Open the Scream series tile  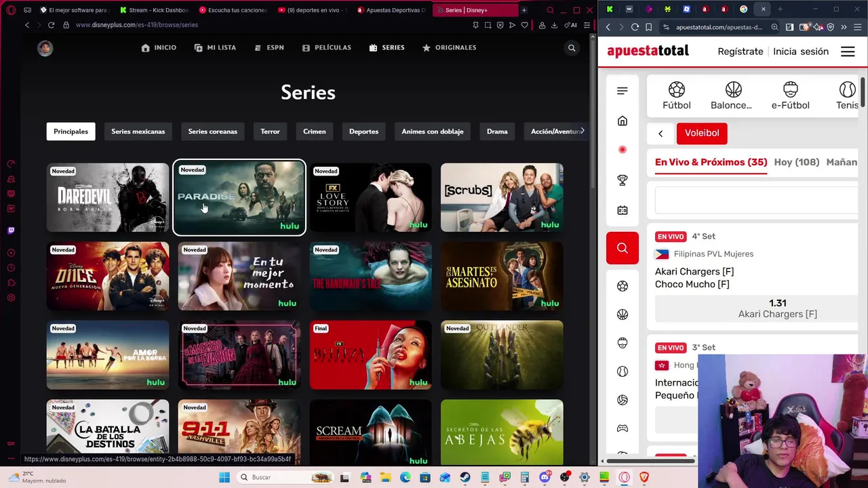point(370,432)
